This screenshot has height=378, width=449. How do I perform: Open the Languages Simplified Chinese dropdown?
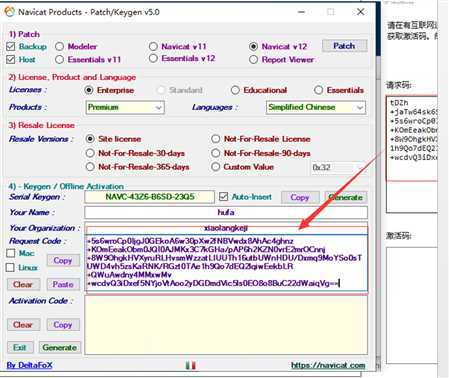(315, 107)
